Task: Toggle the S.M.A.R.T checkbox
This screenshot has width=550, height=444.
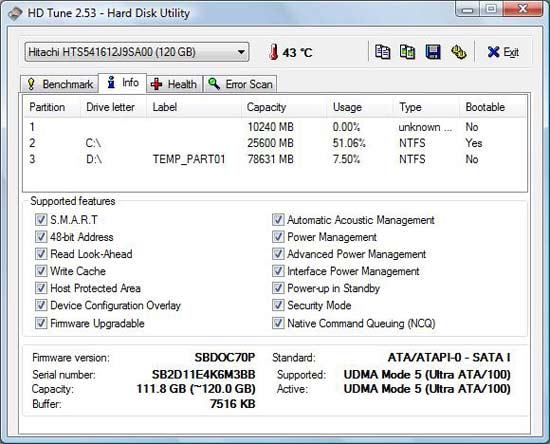Action: [41, 220]
